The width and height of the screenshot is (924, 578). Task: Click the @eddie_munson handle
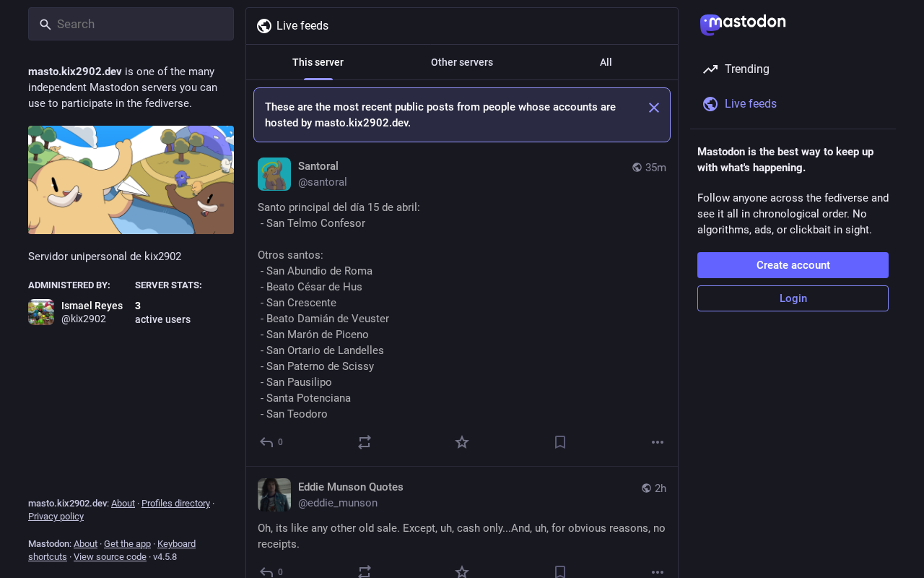(x=338, y=503)
